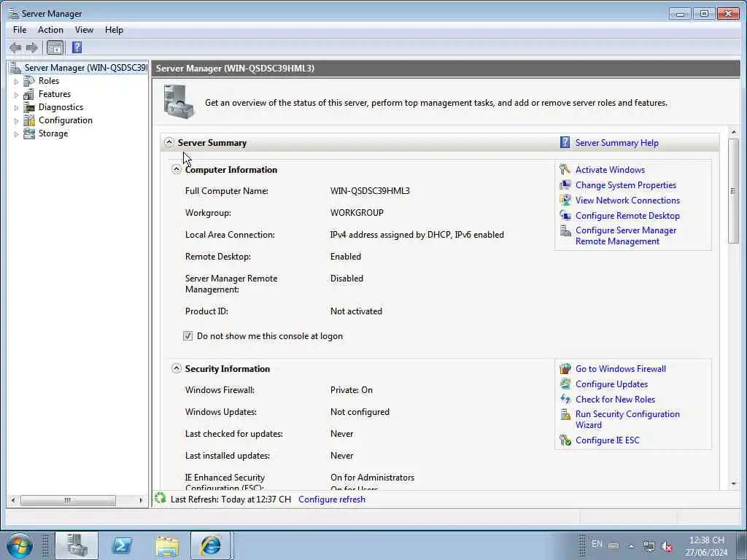Click the Features node icon
Viewport: 747px width, 560px height.
[x=29, y=94]
